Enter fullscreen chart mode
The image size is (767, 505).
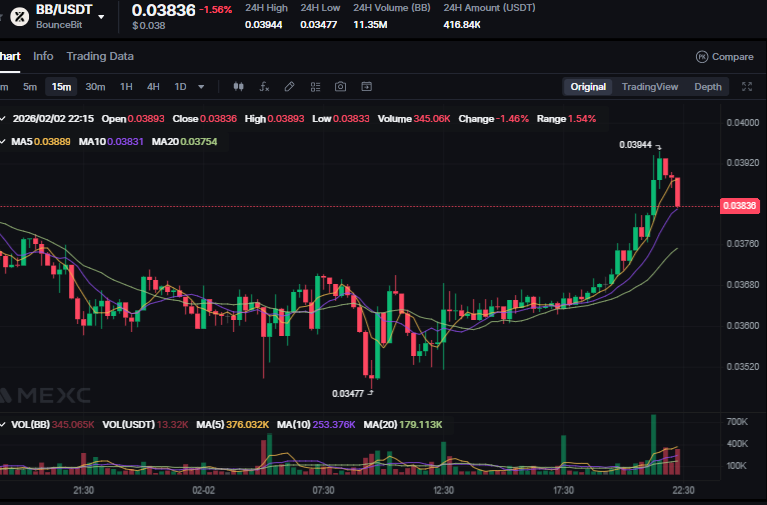747,87
